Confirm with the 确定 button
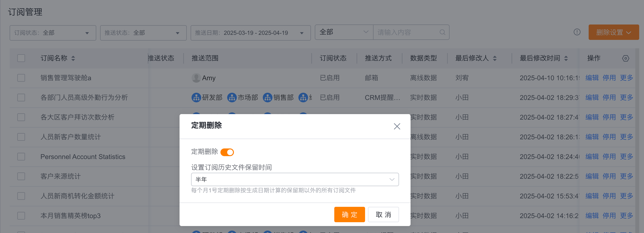Viewport: 644px width, 233px height. [349, 214]
